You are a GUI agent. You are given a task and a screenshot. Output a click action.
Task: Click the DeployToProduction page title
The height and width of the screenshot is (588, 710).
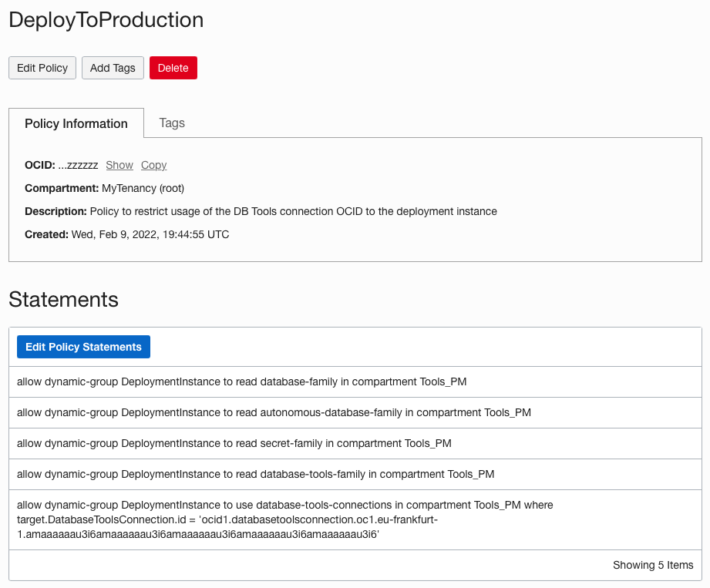[106, 20]
